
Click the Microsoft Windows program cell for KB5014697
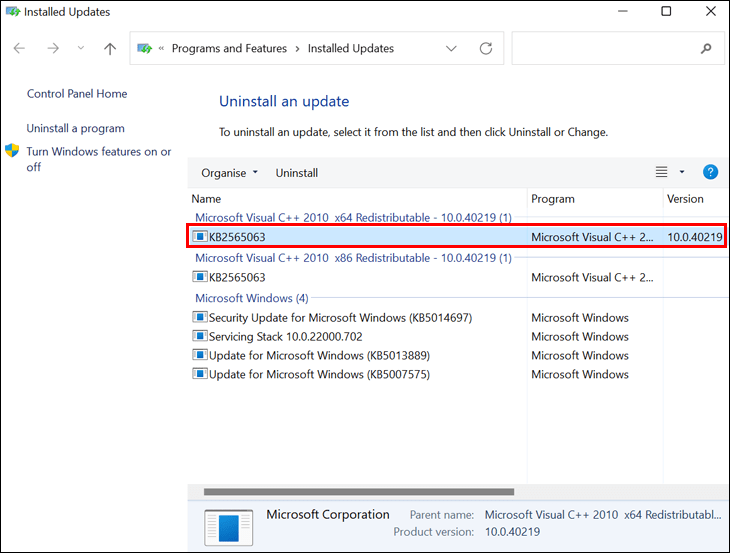point(580,318)
